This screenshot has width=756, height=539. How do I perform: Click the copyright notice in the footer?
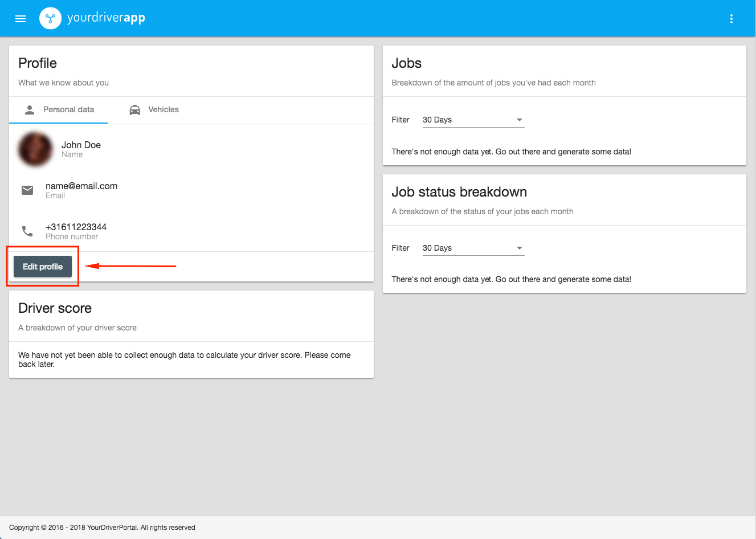(102, 527)
